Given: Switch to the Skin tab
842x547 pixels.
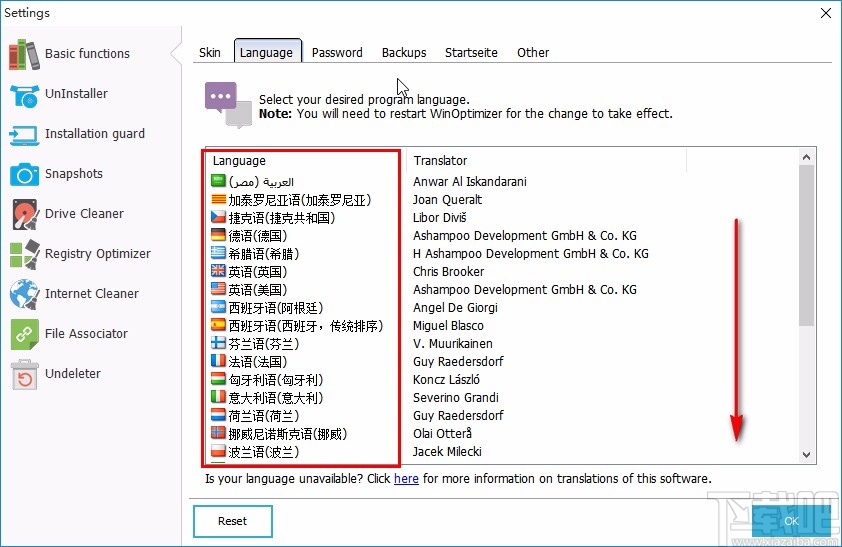Looking at the screenshot, I should [210, 52].
